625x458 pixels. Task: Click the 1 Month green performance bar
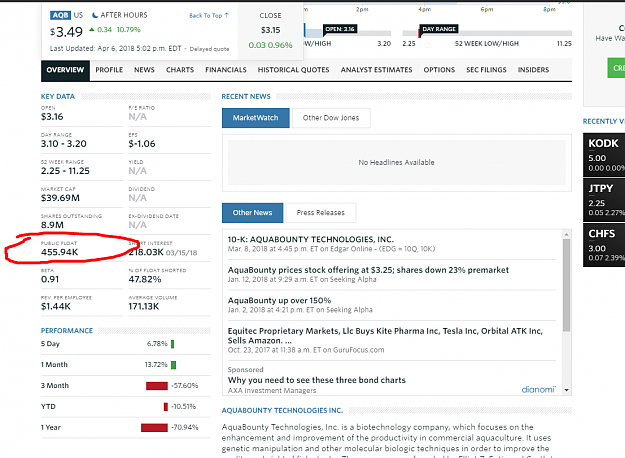(174, 365)
